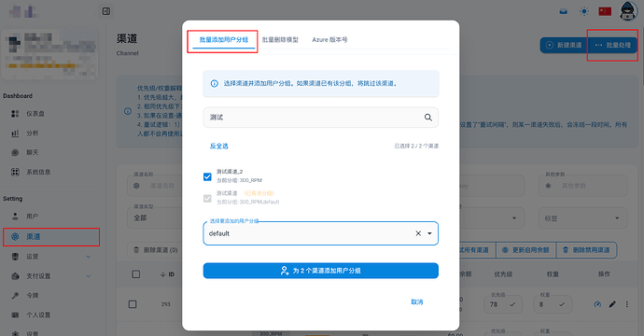Image resolution: width=644 pixels, height=336 pixels.
Task: Open the user avatar menu
Action: (x=628, y=10)
